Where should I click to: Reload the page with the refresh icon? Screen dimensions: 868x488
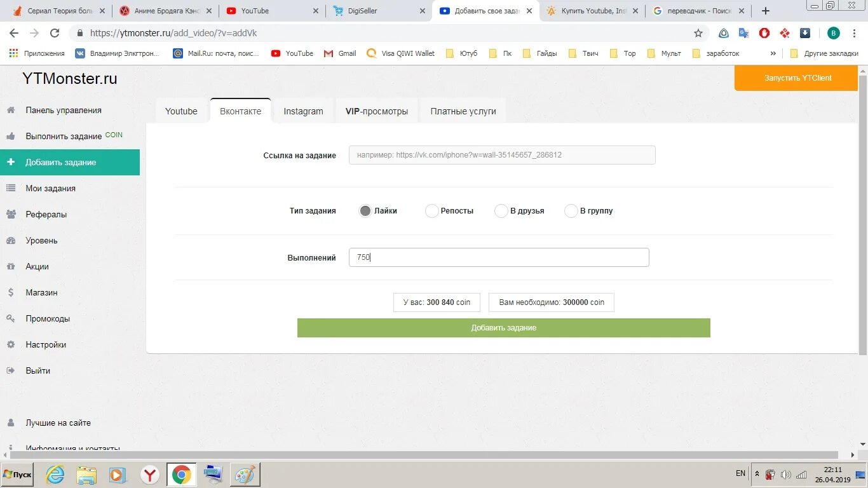pyautogui.click(x=55, y=33)
